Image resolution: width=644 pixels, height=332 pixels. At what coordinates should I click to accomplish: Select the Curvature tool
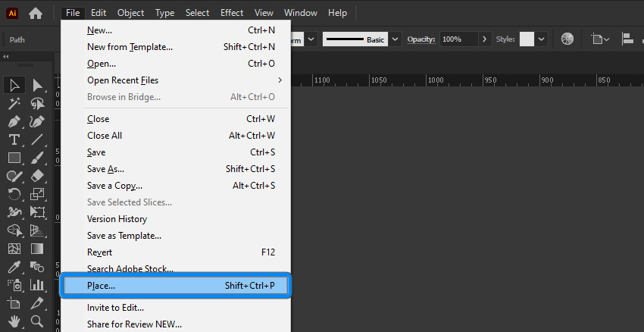[37, 121]
